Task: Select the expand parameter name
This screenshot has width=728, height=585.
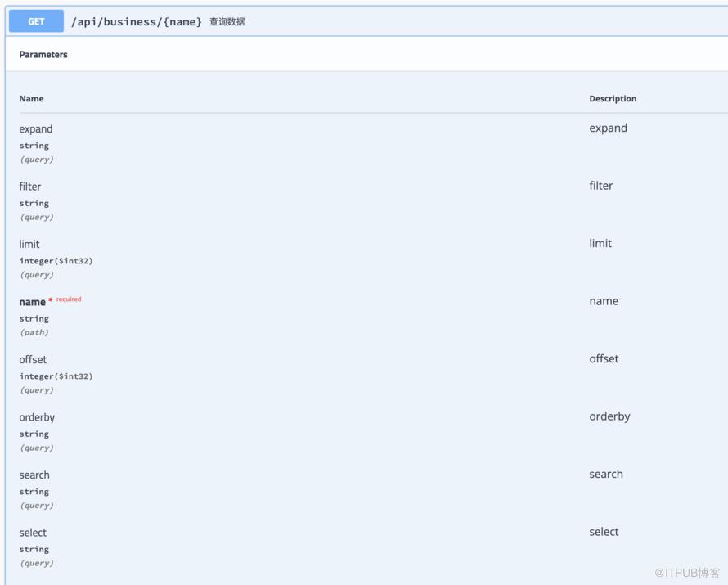Action: point(36,129)
